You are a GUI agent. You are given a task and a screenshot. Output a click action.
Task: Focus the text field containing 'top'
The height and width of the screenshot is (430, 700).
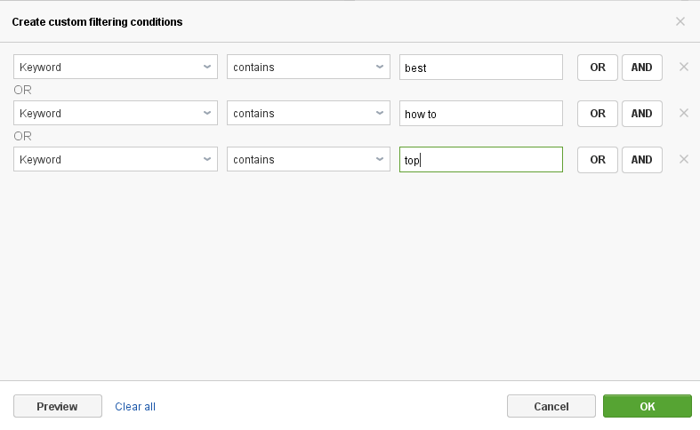[x=480, y=159]
